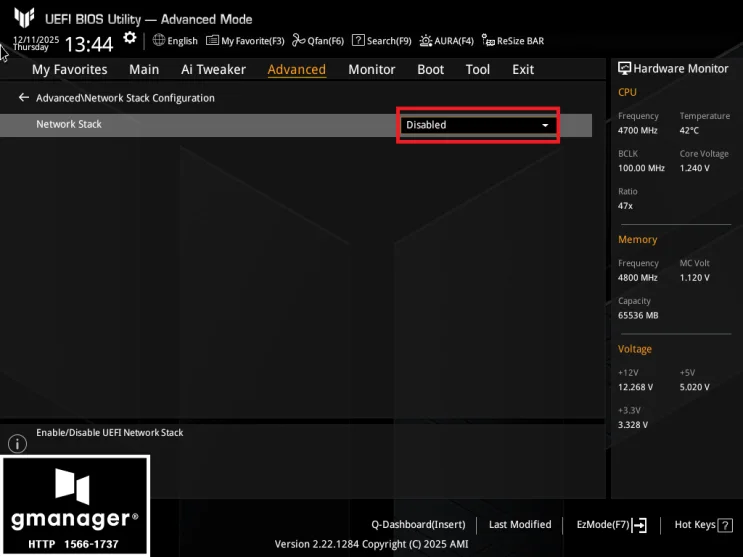The image size is (743, 557).
Task: Open AURA(F4) lighting settings
Action: [446, 41]
